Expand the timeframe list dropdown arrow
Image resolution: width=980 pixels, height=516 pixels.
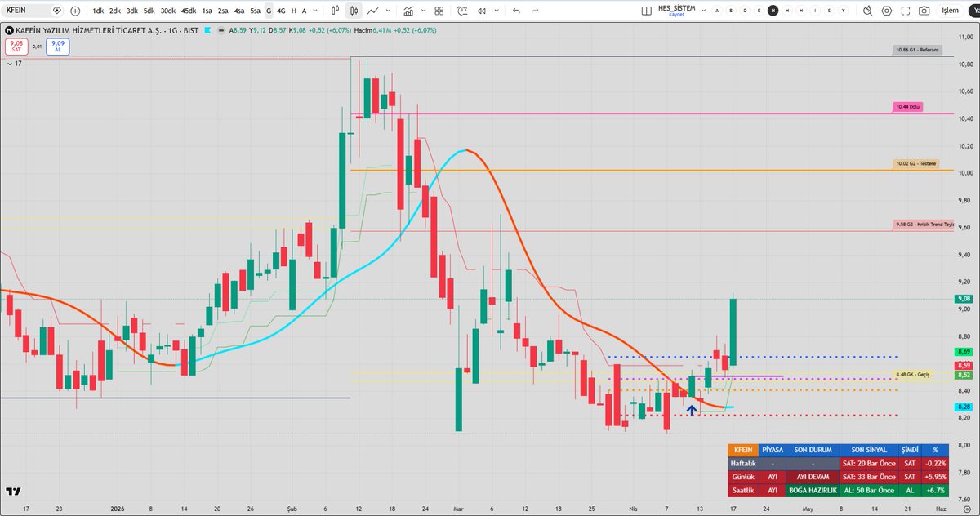[x=317, y=11]
